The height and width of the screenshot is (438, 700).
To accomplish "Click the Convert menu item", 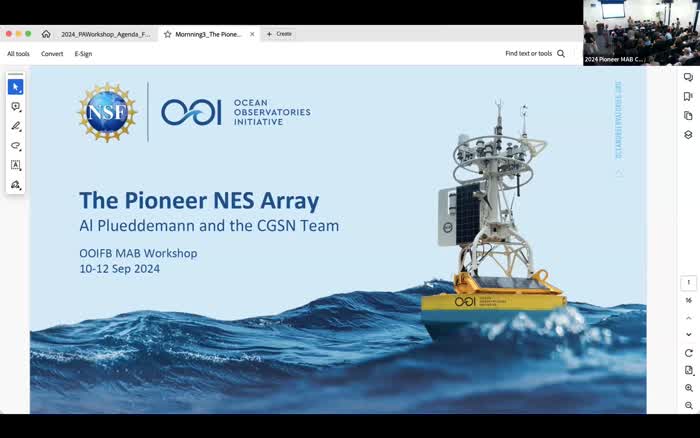I will coord(52,54).
